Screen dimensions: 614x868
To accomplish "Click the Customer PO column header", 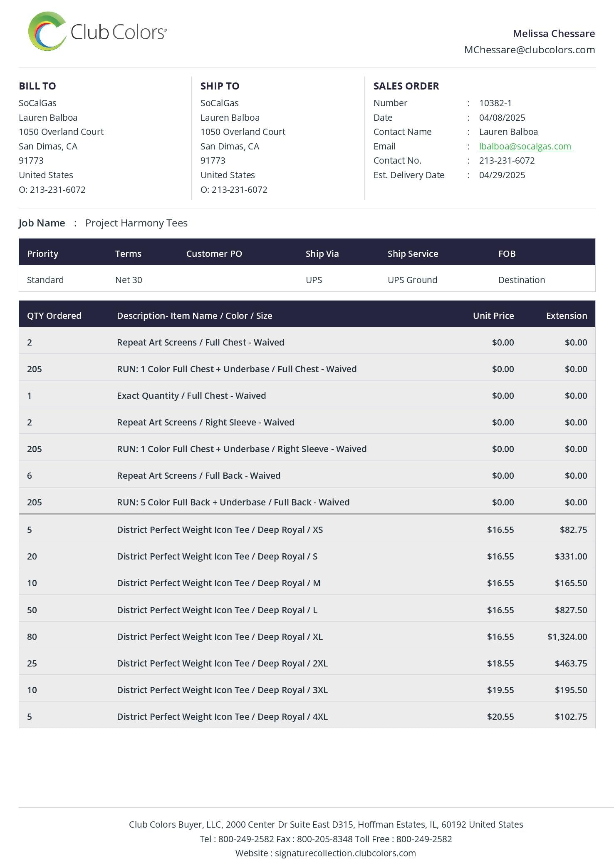I will pyautogui.click(x=214, y=254).
